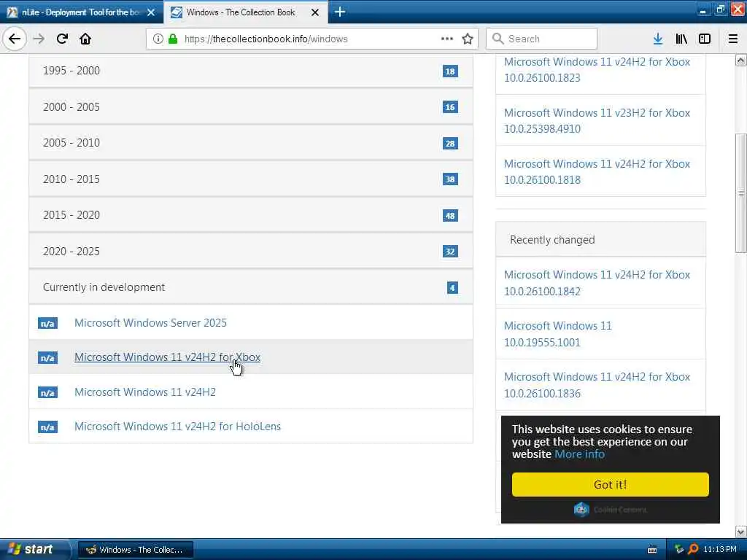Screen dimensions: 747x560
Task: Click the green padlock secure connection icon
Action: point(173,39)
